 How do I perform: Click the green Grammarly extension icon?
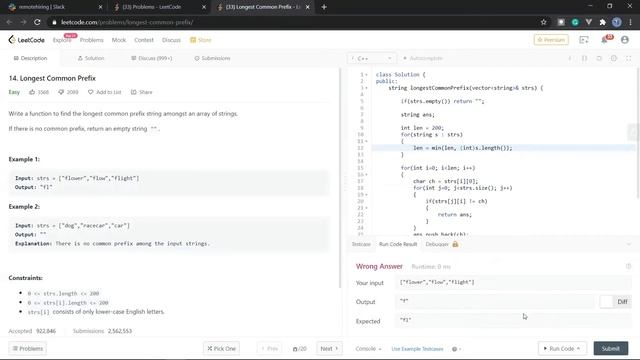click(575, 22)
